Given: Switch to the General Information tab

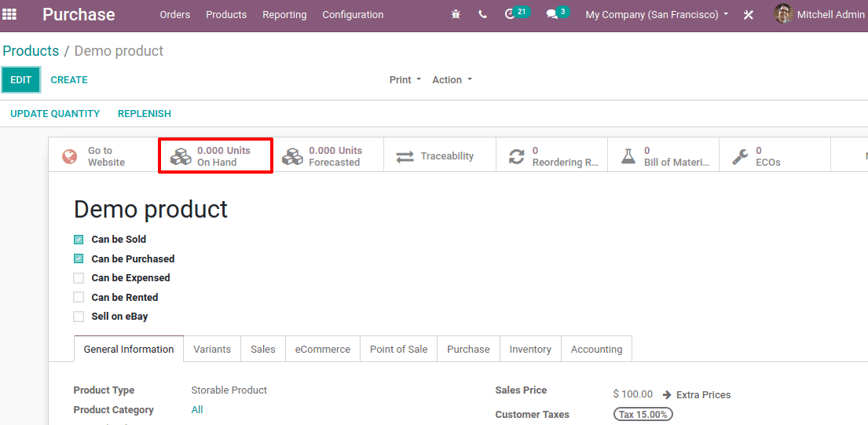Looking at the screenshot, I should tap(128, 349).
